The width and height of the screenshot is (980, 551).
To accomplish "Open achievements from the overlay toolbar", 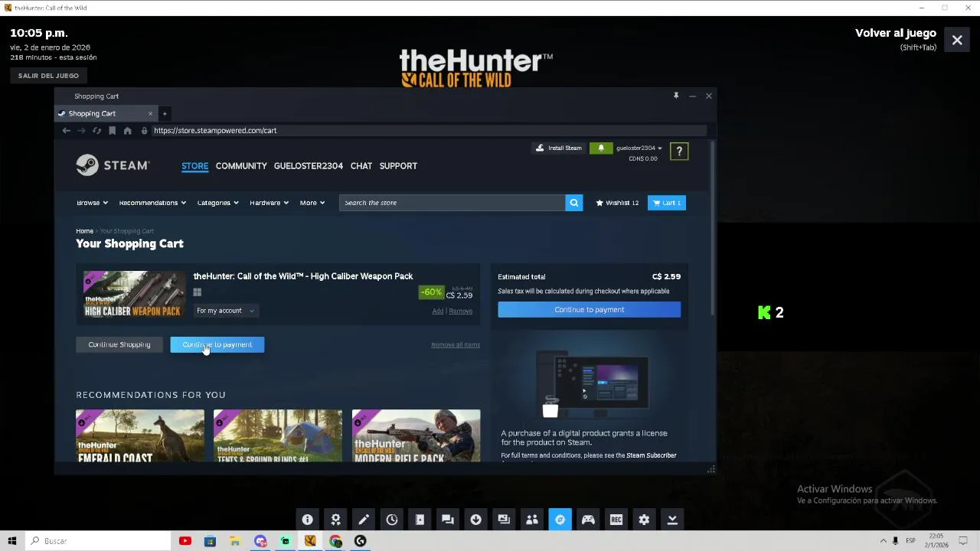I will coord(335,520).
